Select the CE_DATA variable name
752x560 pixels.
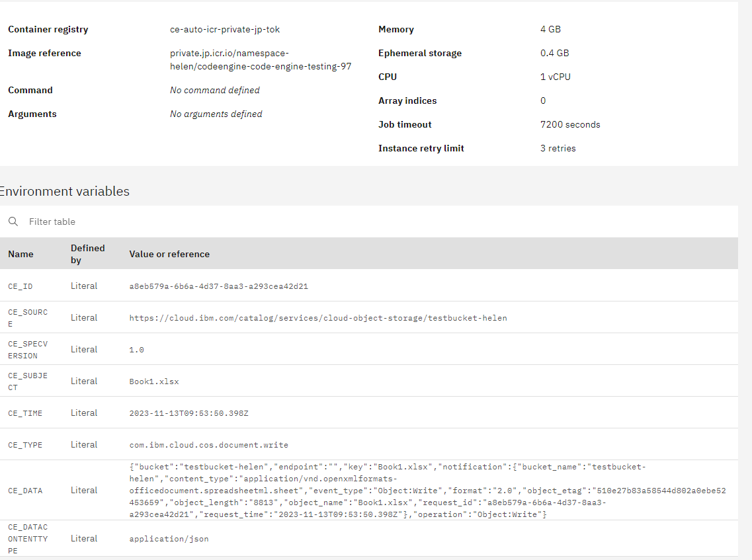(25, 491)
